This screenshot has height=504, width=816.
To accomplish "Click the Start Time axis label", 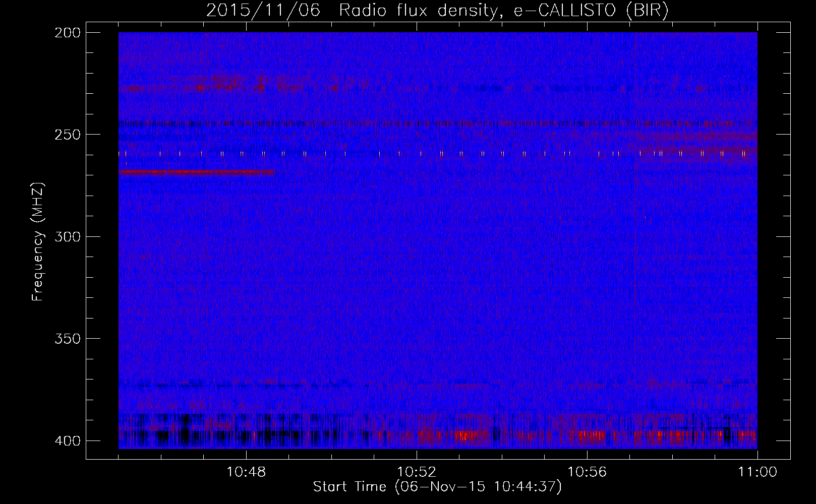I will coord(437,487).
